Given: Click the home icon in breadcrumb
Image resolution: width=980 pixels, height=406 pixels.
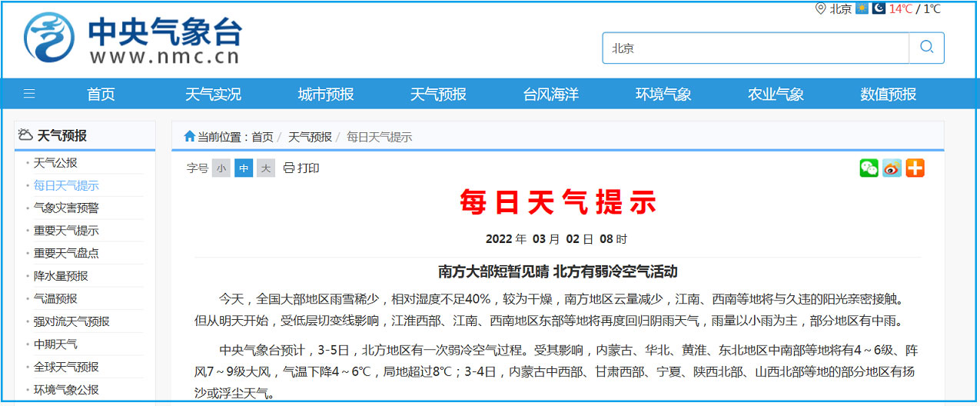Looking at the screenshot, I should 189,137.
